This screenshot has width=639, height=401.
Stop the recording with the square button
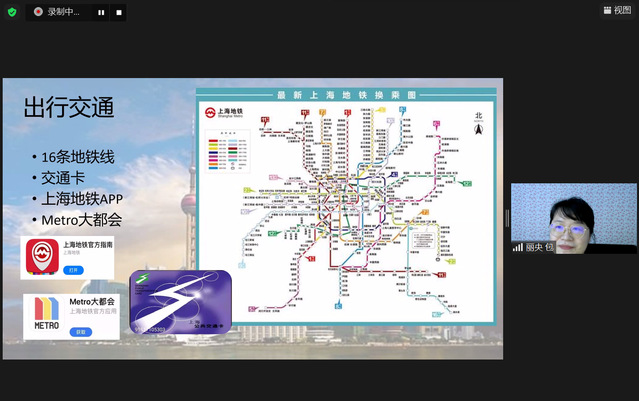(x=119, y=13)
